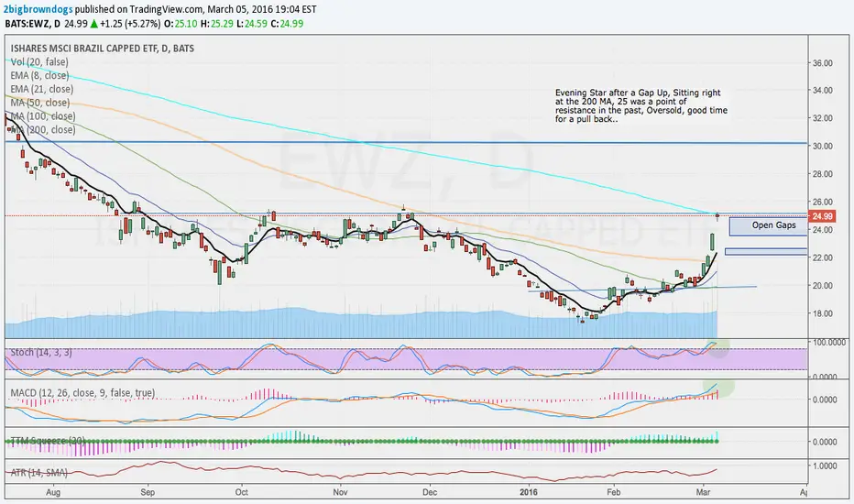This screenshot has width=854, height=504.
Task: Click the Sep time axis label
Action: point(148,493)
